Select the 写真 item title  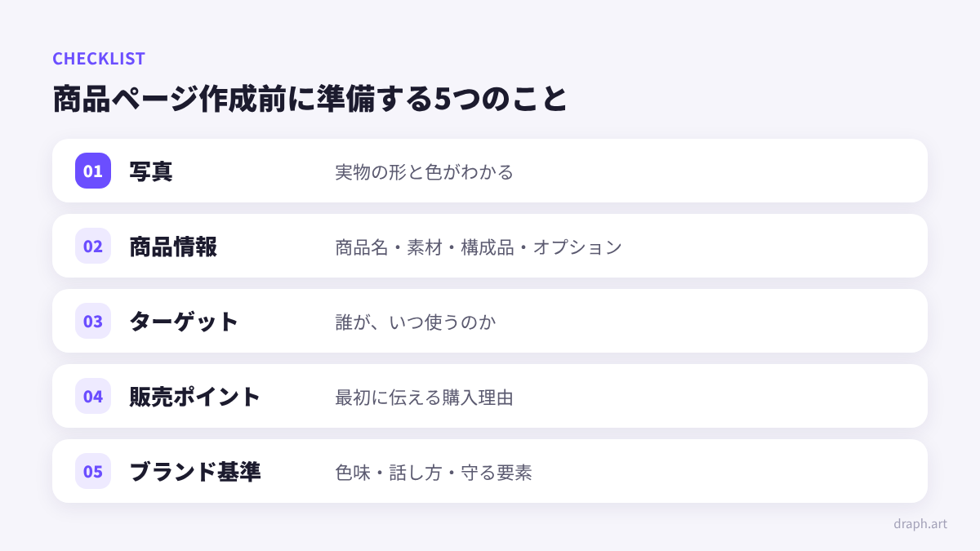pyautogui.click(x=151, y=171)
